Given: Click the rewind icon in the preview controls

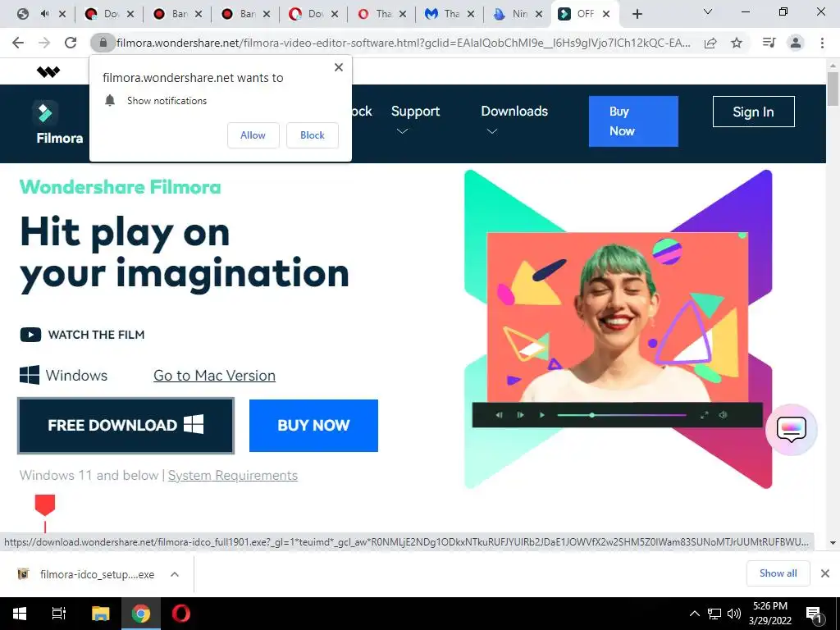Looking at the screenshot, I should (x=499, y=415).
